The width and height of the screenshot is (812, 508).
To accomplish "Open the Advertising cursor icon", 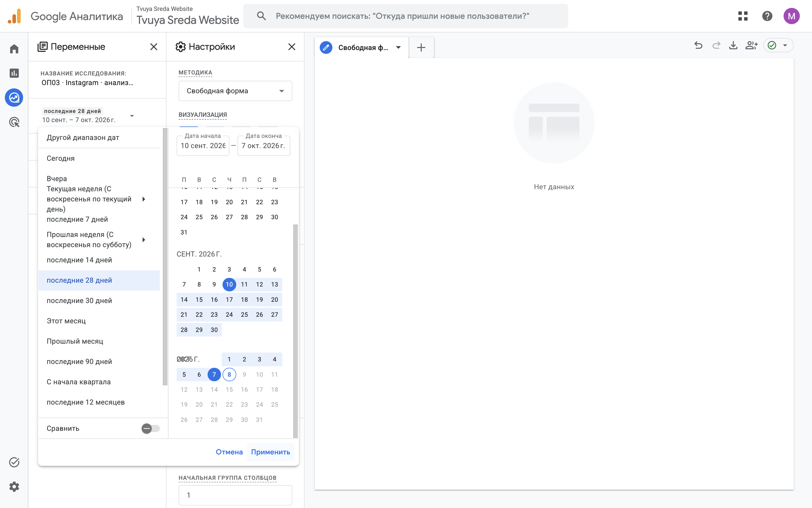I will [14, 122].
